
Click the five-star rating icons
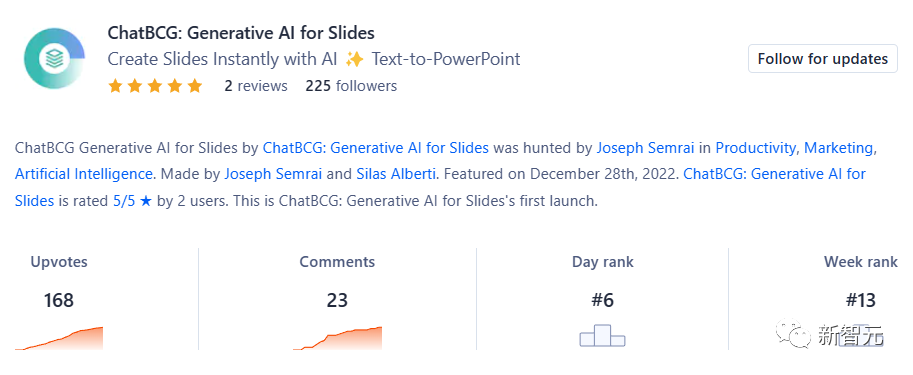pos(155,86)
